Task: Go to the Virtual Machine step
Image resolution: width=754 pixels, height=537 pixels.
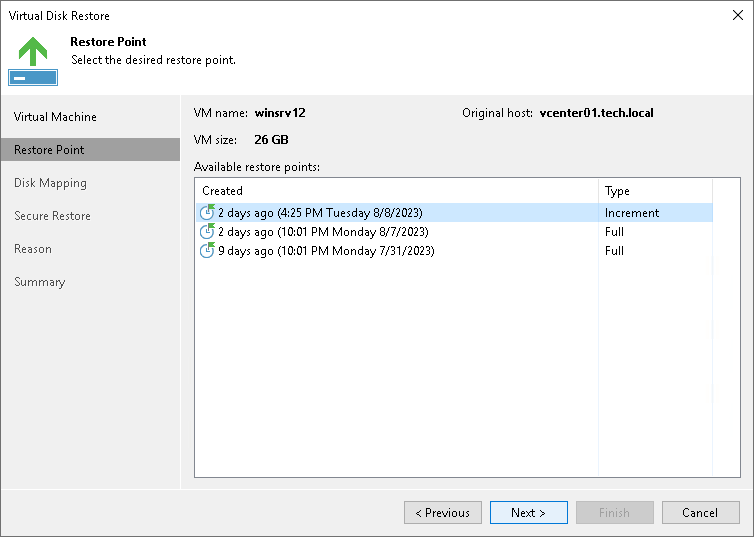Action: click(55, 117)
